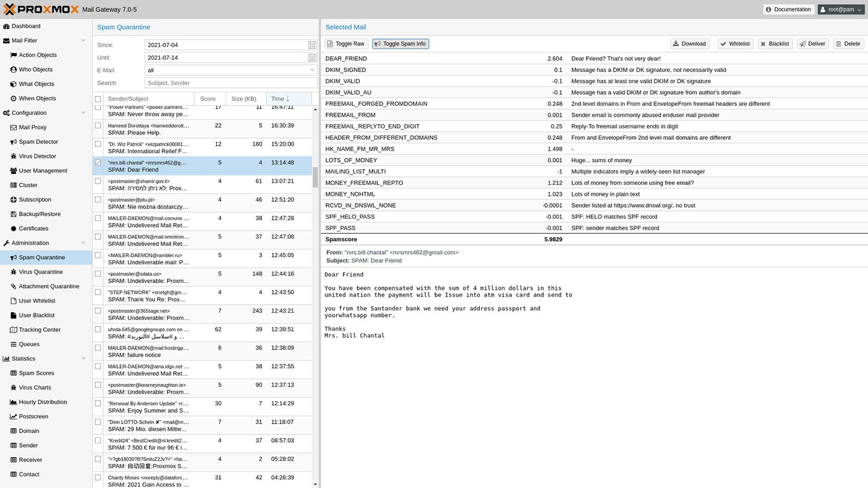
Task: Click the Certificates badge icon
Action: click(x=13, y=228)
